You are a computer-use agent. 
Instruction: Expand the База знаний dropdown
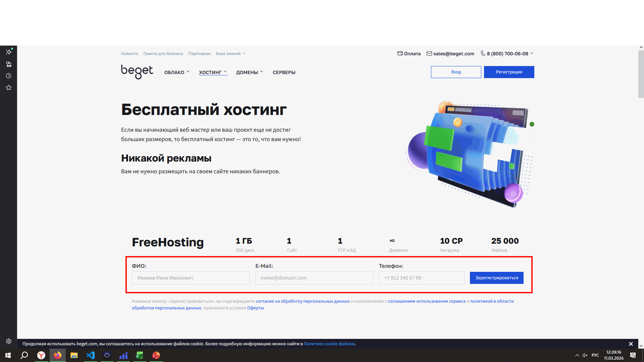click(x=231, y=54)
